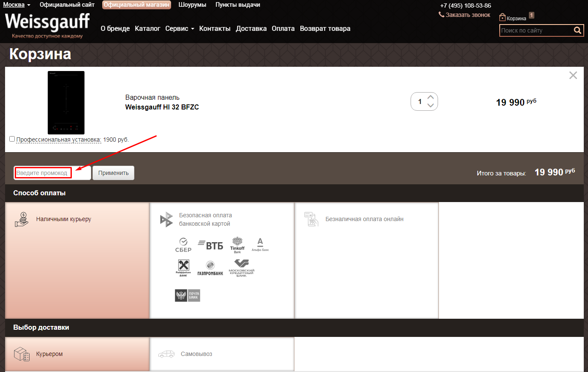Open Официальный магазин tab

[x=136, y=5]
